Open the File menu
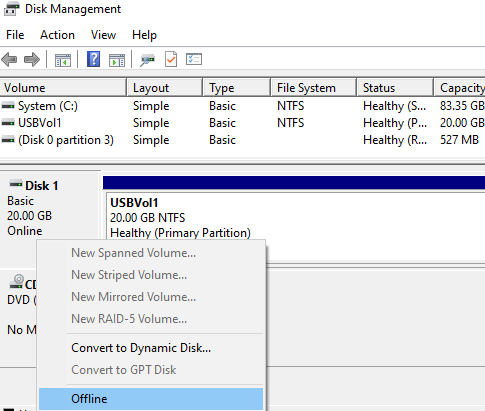The image size is (485, 411). tap(15, 35)
